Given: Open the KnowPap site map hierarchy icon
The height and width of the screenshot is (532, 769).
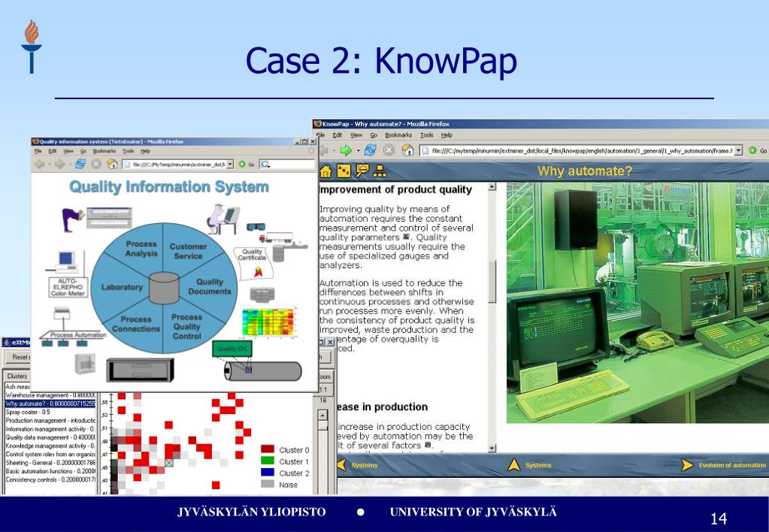Looking at the screenshot, I should tap(380, 171).
